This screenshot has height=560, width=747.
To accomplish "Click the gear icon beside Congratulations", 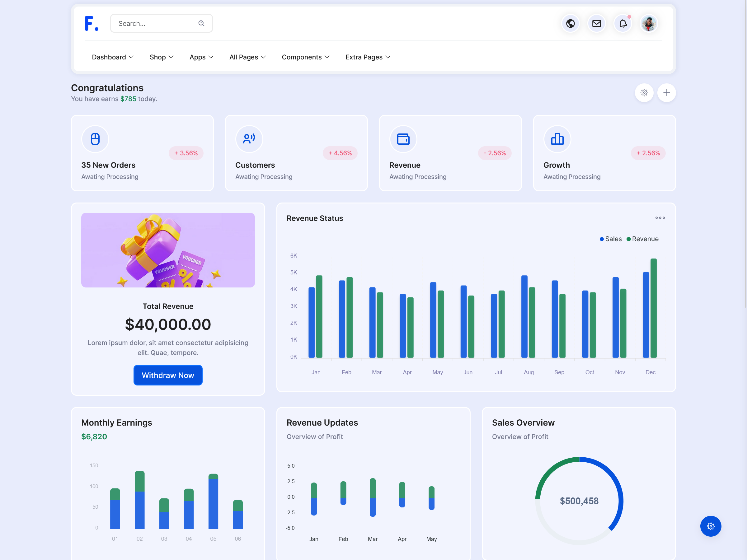I will click(644, 92).
